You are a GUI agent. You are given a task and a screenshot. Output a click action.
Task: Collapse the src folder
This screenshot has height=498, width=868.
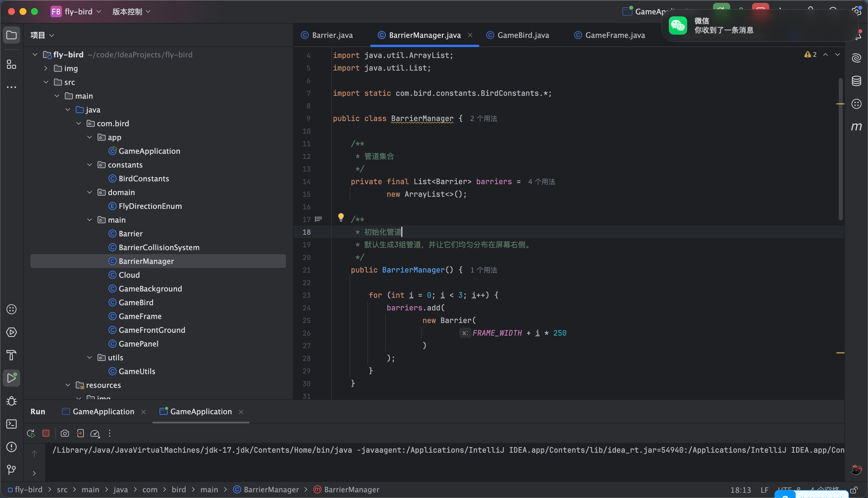pyautogui.click(x=46, y=82)
